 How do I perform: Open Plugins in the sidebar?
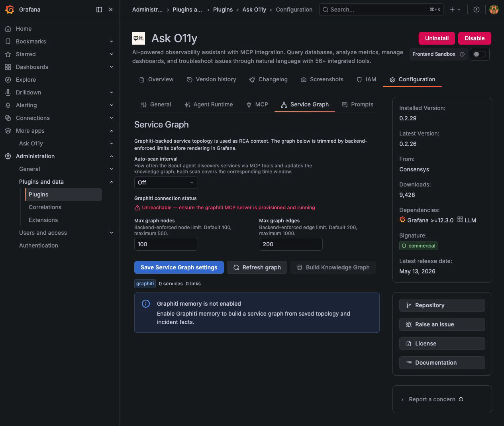pos(64,194)
